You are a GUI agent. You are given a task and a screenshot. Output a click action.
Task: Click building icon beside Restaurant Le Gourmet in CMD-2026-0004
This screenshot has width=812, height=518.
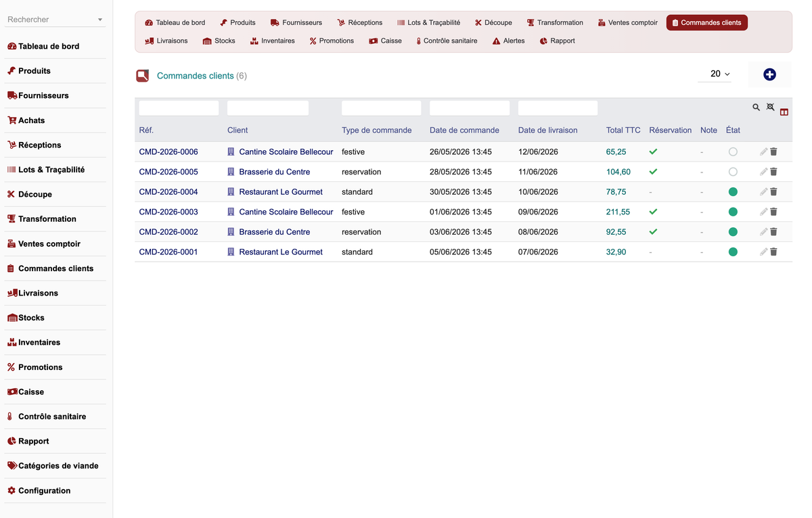click(231, 192)
